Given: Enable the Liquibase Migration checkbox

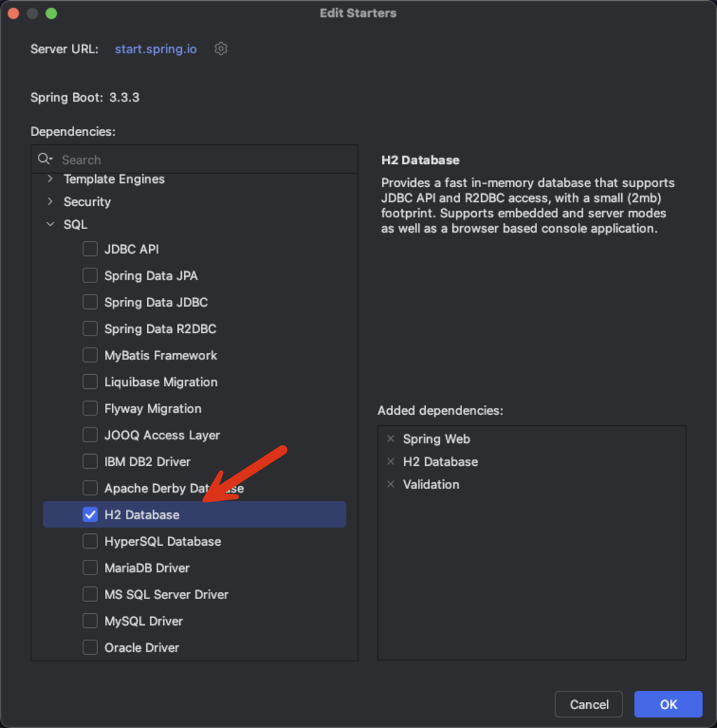Looking at the screenshot, I should (x=90, y=382).
